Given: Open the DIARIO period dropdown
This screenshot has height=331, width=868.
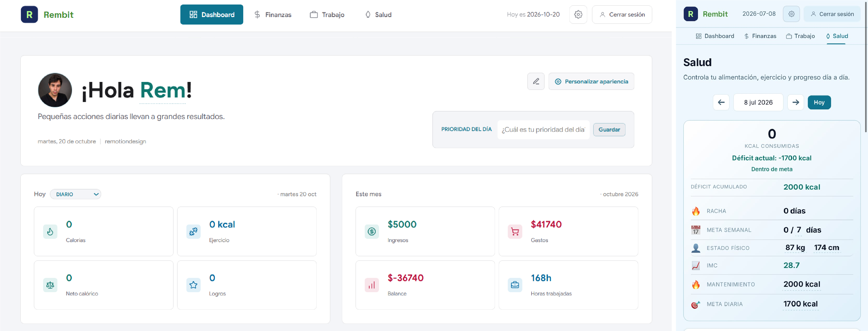Looking at the screenshot, I should coord(75,194).
